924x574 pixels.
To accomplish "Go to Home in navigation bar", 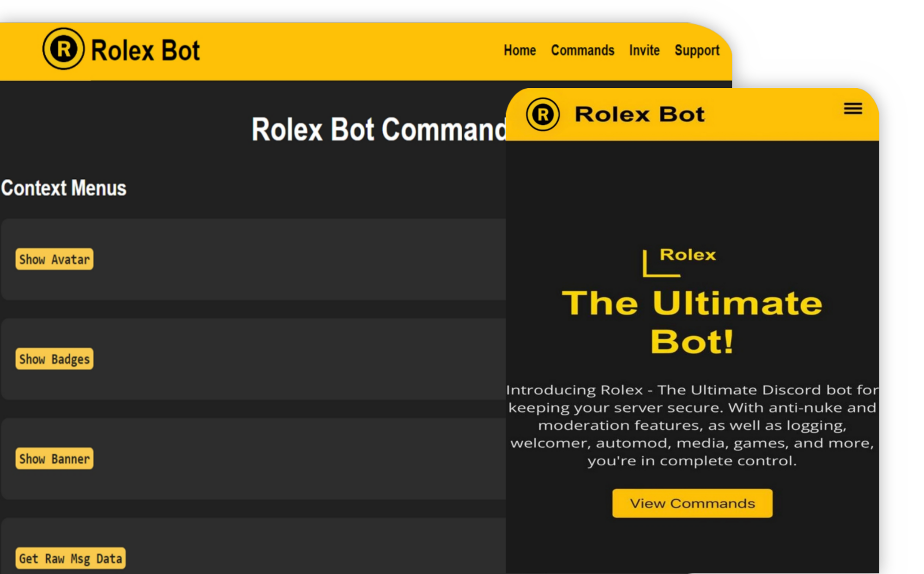I will (x=519, y=50).
